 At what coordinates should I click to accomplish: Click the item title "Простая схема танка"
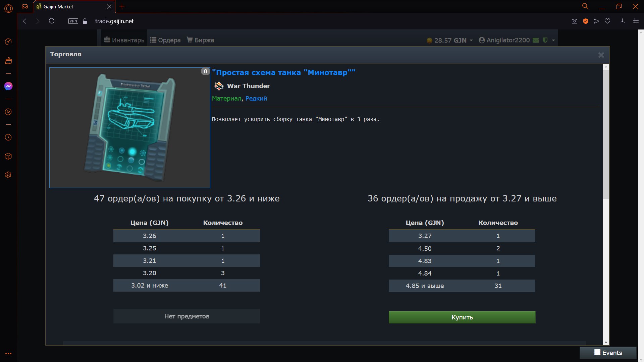point(284,72)
